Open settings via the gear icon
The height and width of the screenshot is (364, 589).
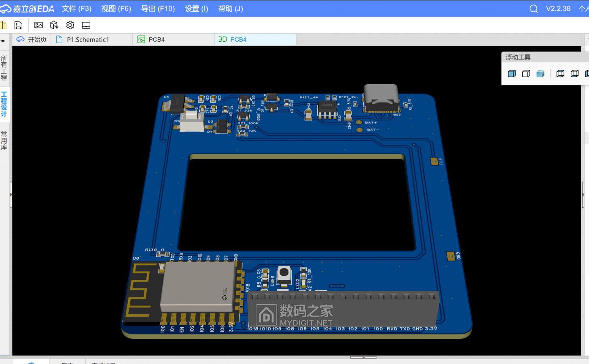coord(70,25)
